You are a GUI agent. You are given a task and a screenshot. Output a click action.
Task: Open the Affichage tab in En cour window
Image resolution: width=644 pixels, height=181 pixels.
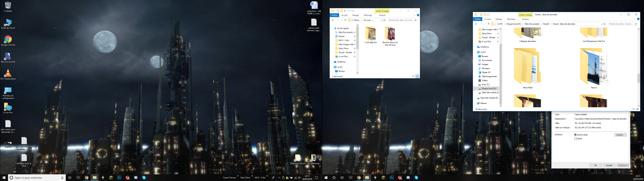point(368,15)
